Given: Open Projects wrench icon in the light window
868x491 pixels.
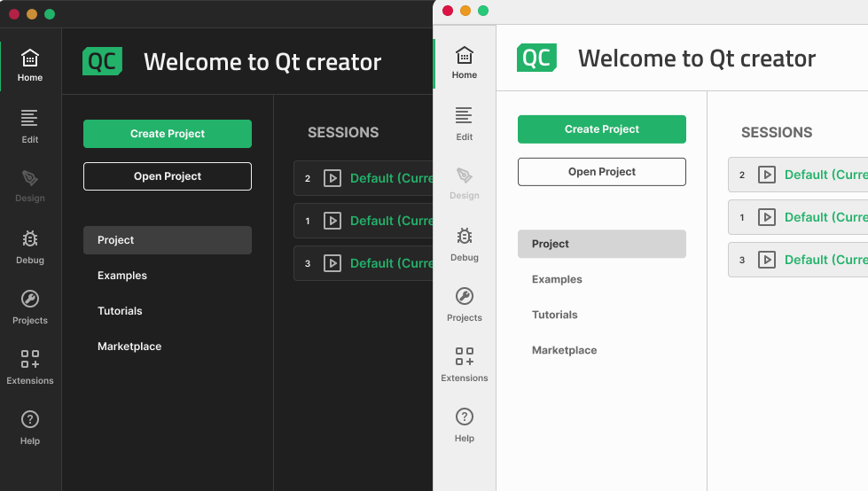Looking at the screenshot, I should tap(465, 296).
